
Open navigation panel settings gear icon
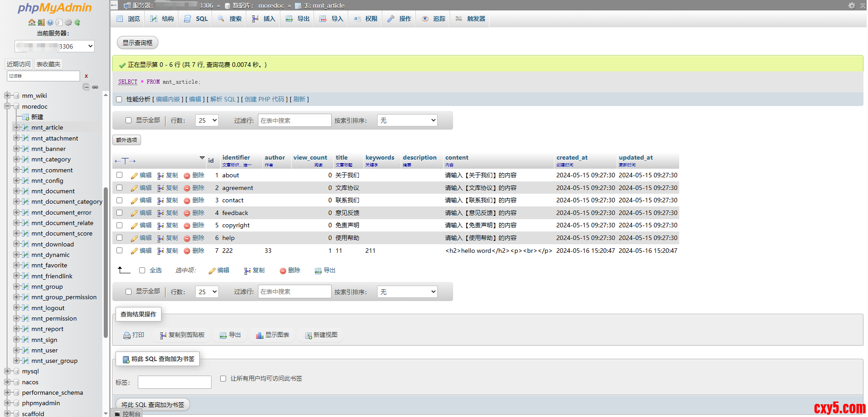tap(68, 22)
